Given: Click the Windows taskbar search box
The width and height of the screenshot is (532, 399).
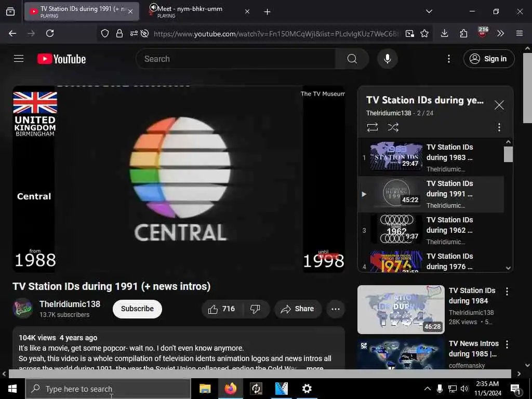Looking at the screenshot, I should [x=108, y=389].
